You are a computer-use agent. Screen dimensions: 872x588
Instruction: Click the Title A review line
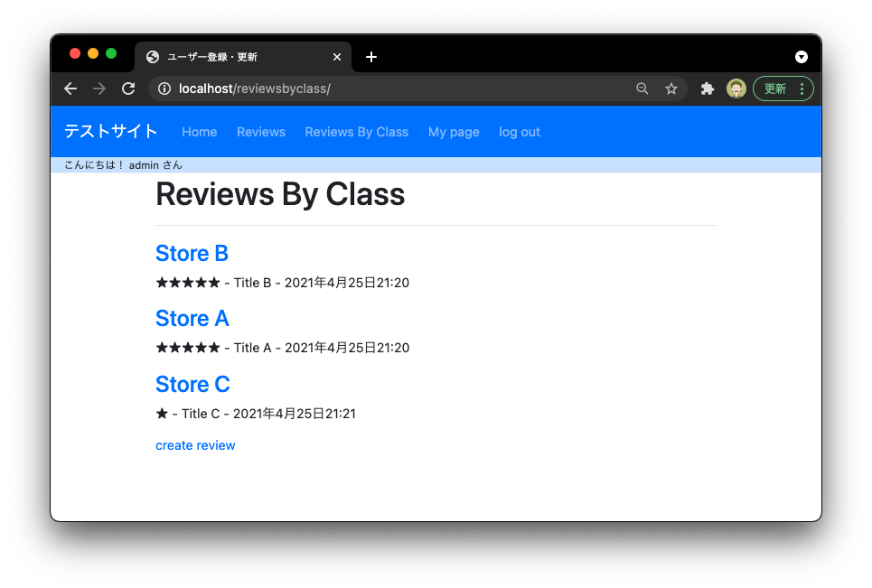coord(283,348)
